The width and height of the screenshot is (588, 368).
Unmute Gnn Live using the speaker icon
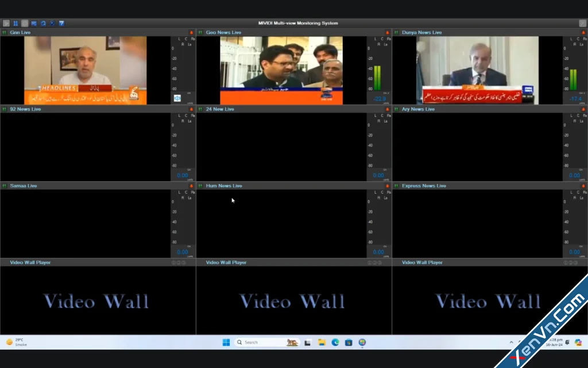click(177, 98)
